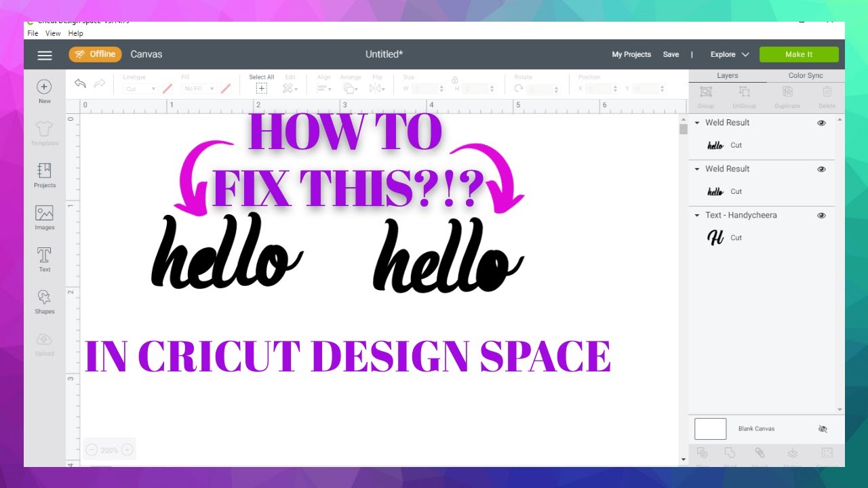Hide the first Weld Result layer
This screenshot has height=488, width=868.
click(x=821, y=123)
